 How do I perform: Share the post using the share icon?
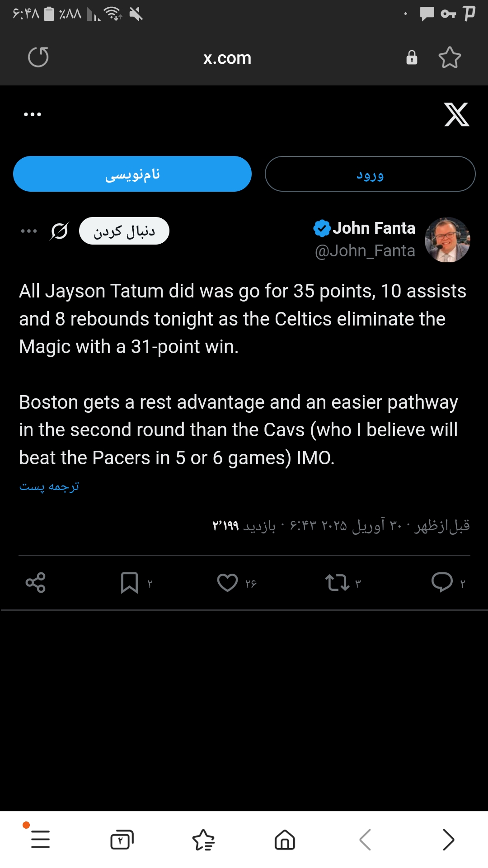pos(36,582)
